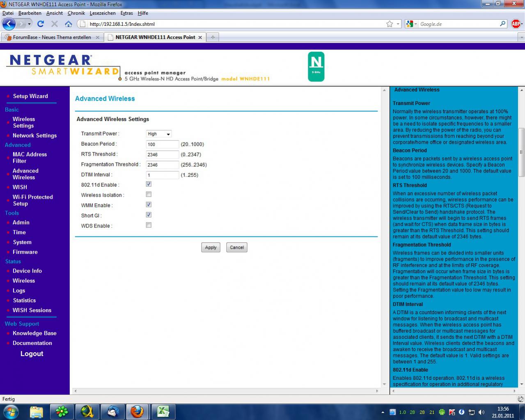The height and width of the screenshot is (420, 525).
Task: Go back with the browser back arrow
Action: tap(9, 24)
